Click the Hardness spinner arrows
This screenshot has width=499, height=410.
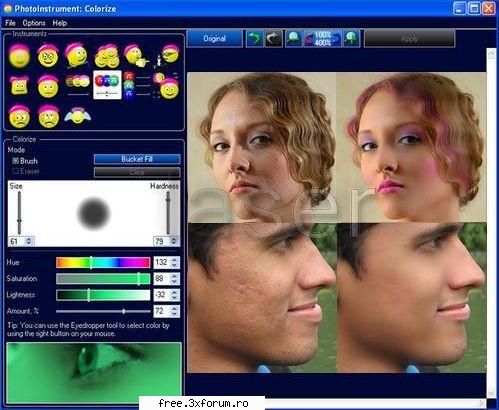click(174, 241)
